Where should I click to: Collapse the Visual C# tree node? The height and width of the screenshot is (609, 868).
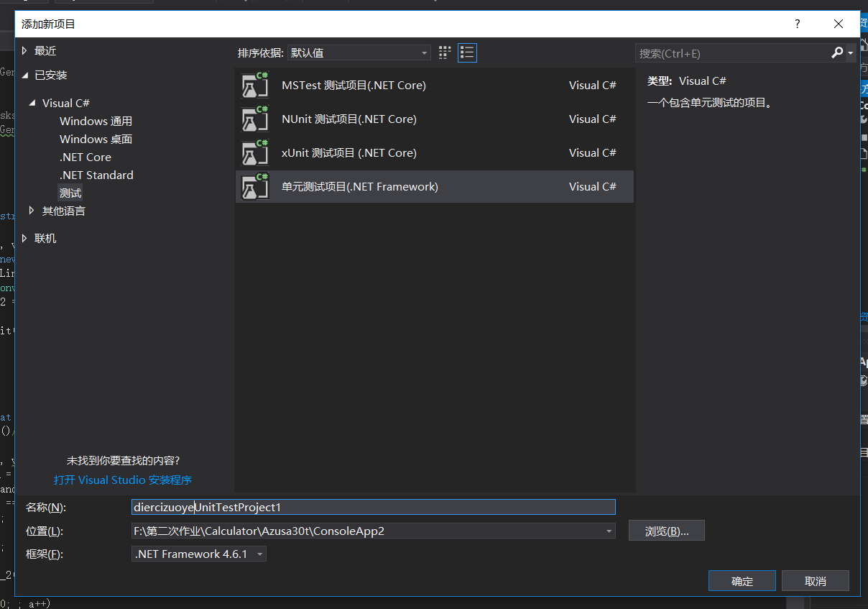click(x=32, y=103)
